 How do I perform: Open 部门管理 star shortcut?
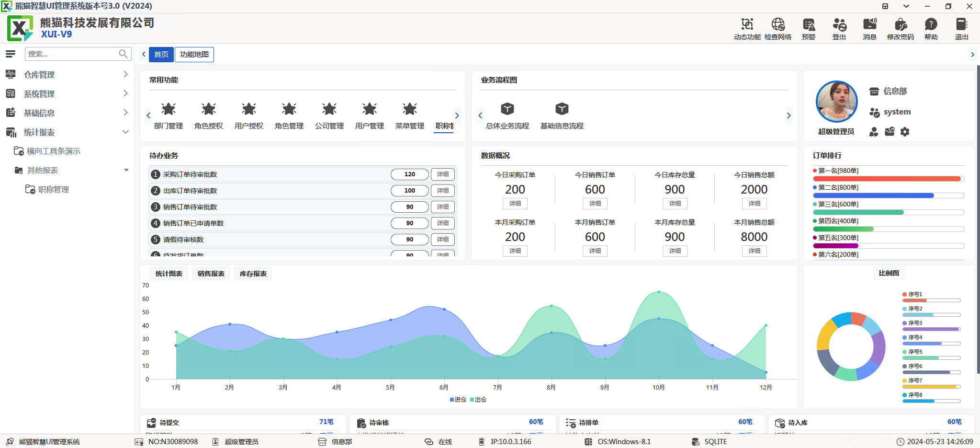pyautogui.click(x=169, y=109)
